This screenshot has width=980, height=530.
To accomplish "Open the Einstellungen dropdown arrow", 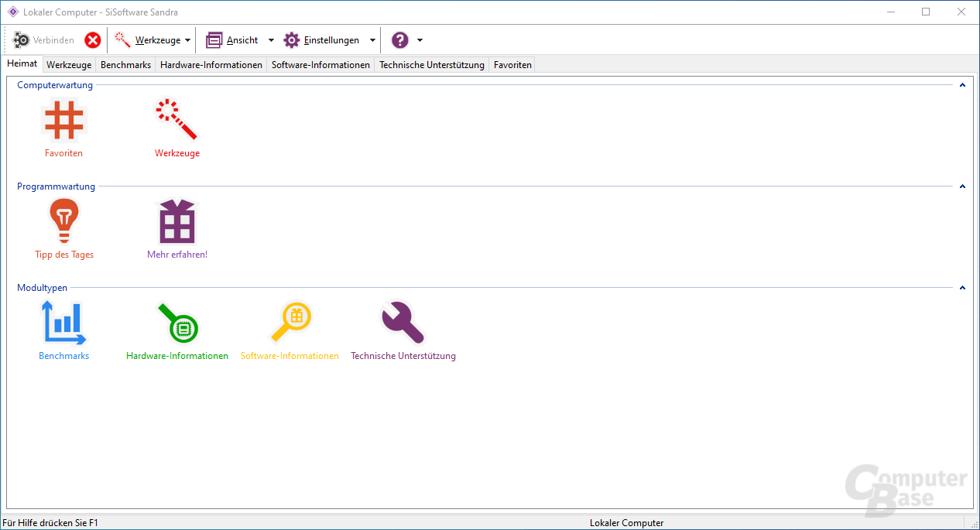I will point(372,39).
